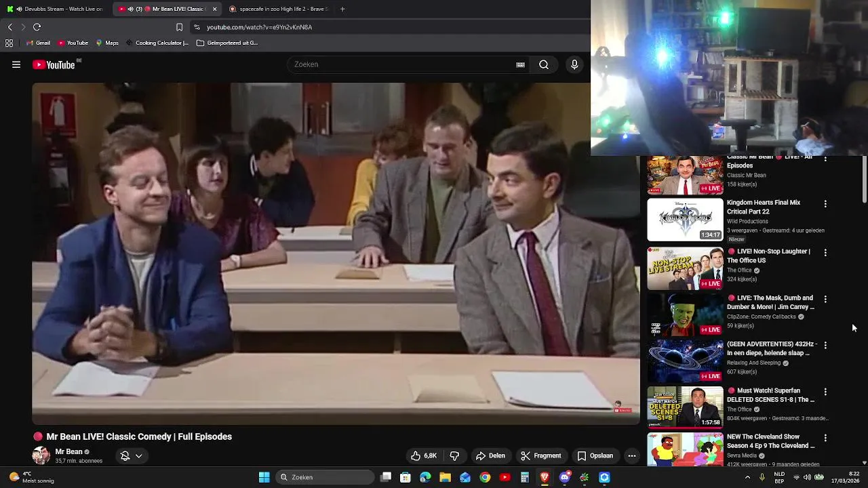
Task: Expand notification options chevron beside bell
Action: coord(138,455)
